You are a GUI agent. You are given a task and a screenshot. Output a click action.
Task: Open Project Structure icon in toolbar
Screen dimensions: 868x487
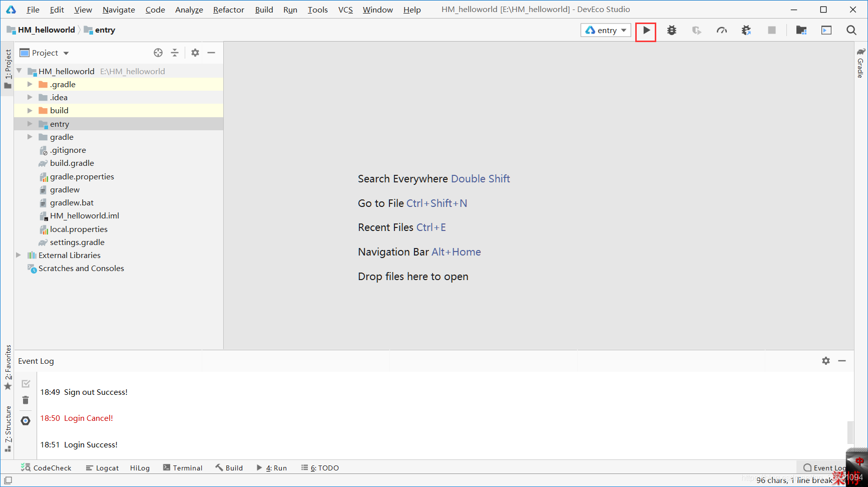(801, 31)
